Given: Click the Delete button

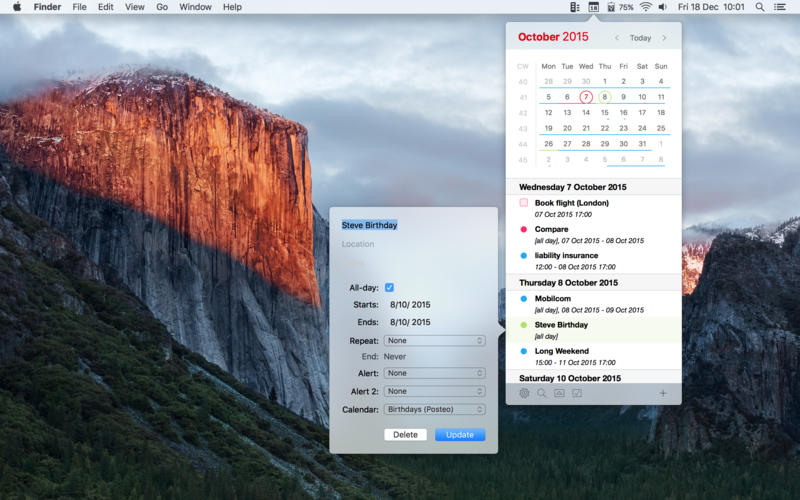Looking at the screenshot, I should tap(405, 435).
